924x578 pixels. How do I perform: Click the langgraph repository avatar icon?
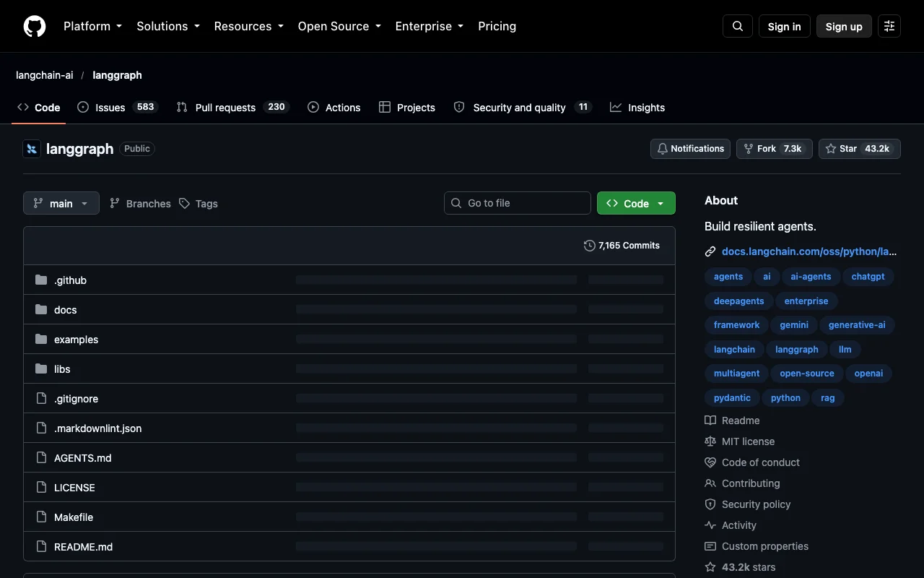tap(32, 149)
